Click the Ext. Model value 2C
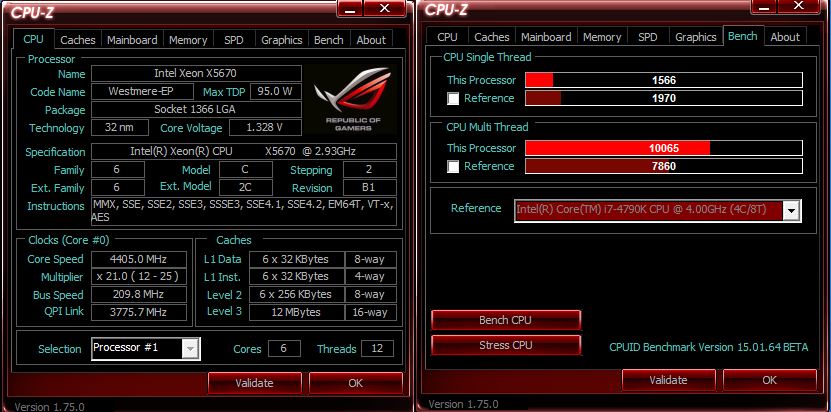 [246, 188]
